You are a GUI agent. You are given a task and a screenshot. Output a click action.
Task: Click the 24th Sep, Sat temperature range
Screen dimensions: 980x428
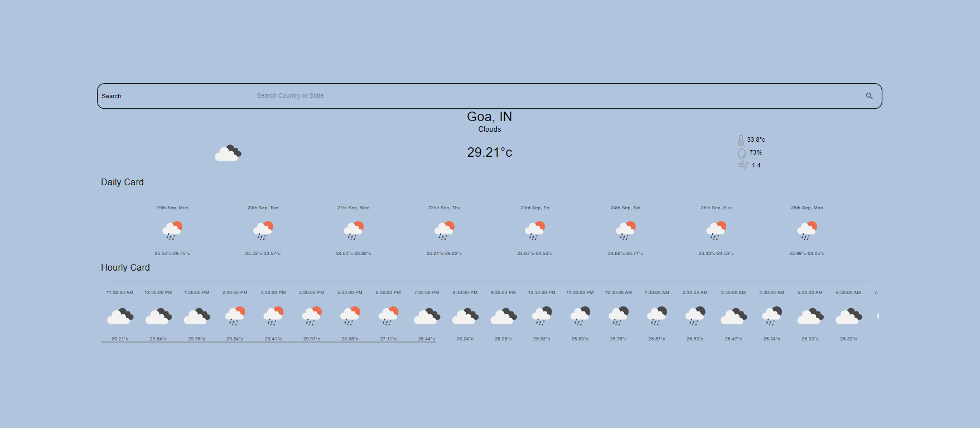click(x=625, y=253)
